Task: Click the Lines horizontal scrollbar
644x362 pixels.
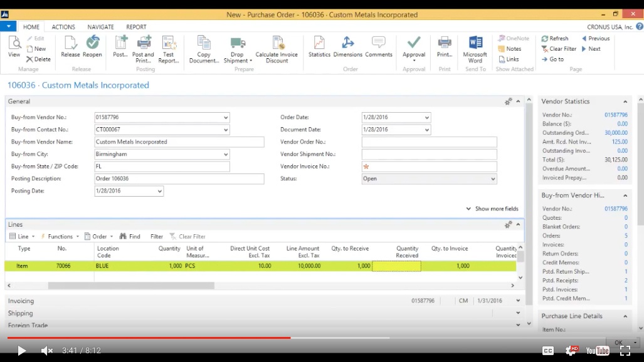Action: pos(131,285)
